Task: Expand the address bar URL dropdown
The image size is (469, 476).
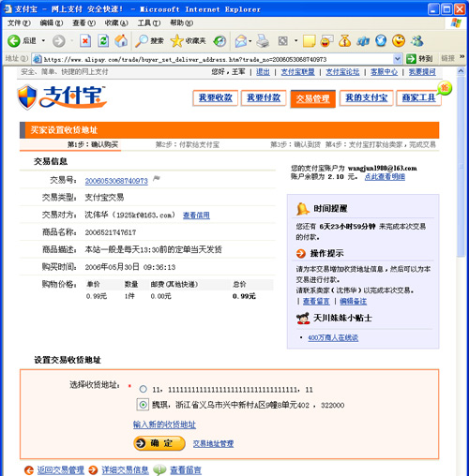Action: pos(397,59)
